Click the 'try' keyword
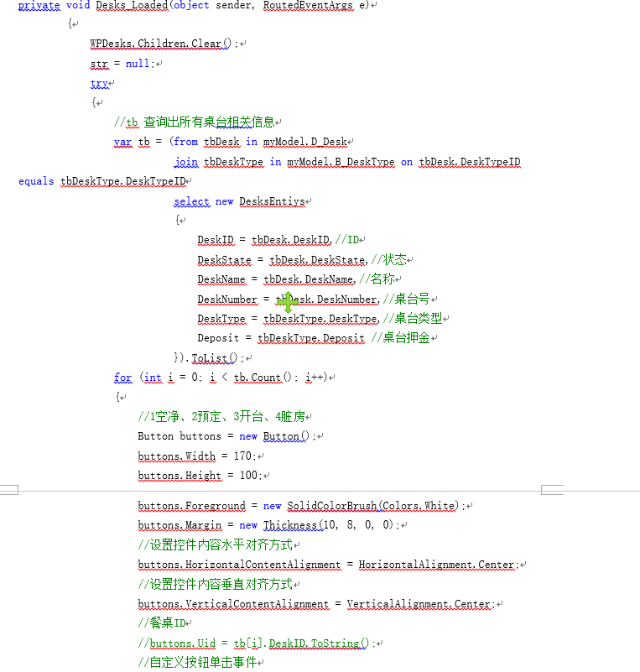The image size is (640, 672). pos(99,83)
